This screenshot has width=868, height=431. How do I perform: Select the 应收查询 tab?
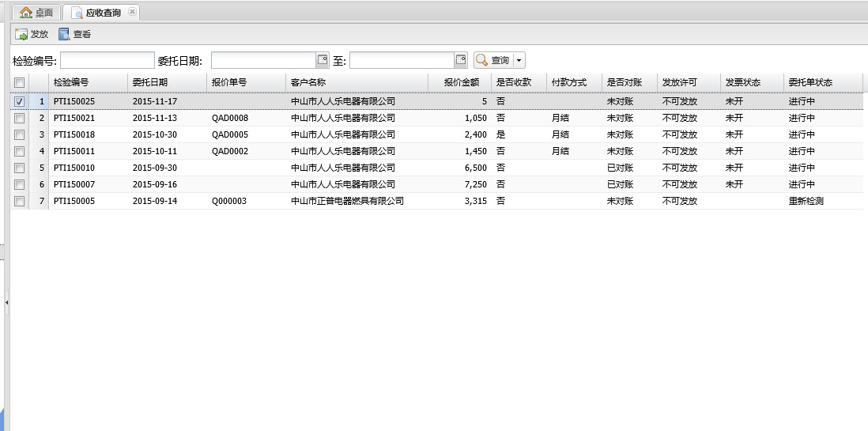[103, 13]
